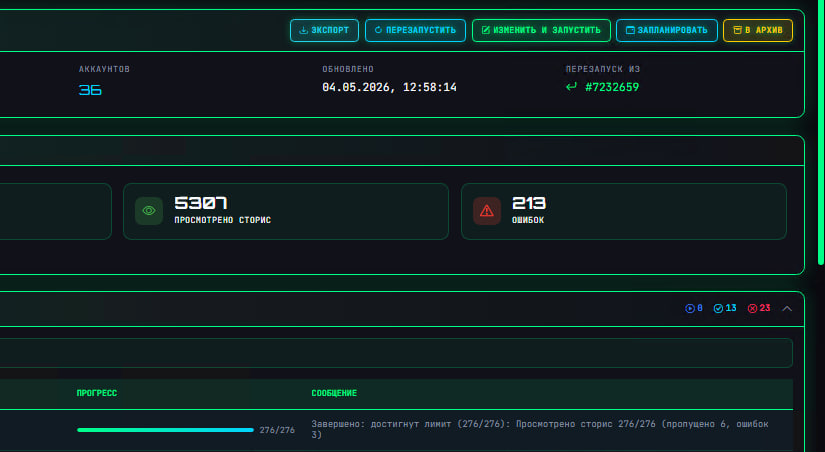
Task: Click the 213 errors value
Action: [x=529, y=203]
